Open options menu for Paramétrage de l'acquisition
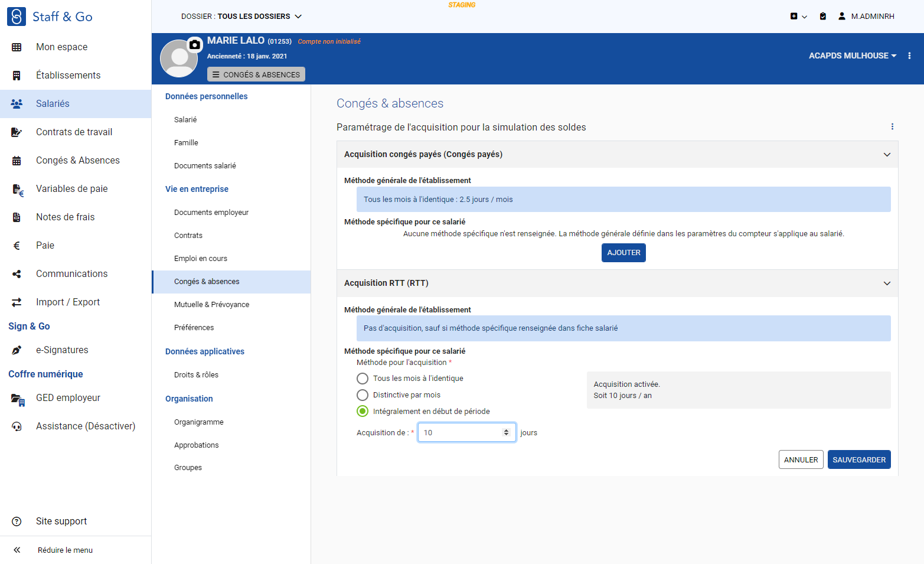 coord(892,127)
